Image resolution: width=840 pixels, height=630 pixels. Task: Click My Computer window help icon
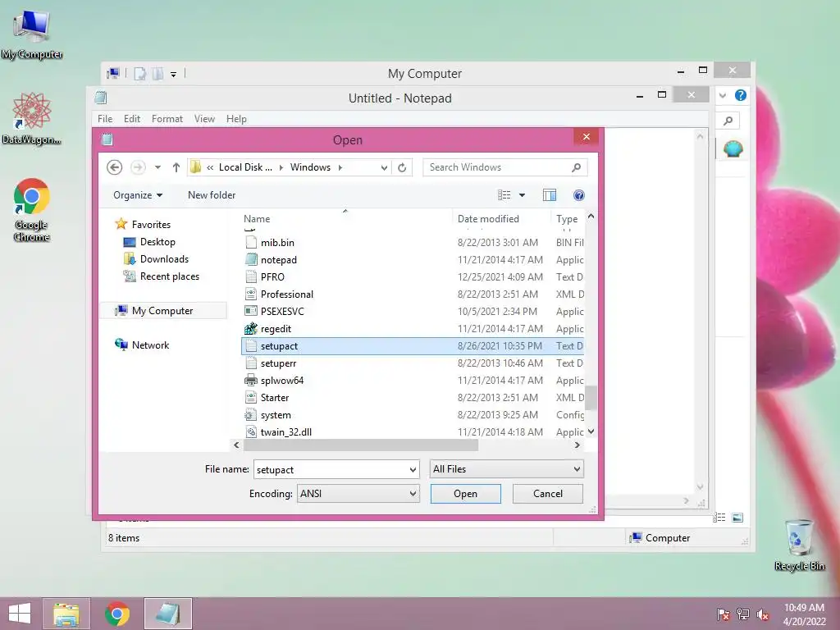click(741, 95)
